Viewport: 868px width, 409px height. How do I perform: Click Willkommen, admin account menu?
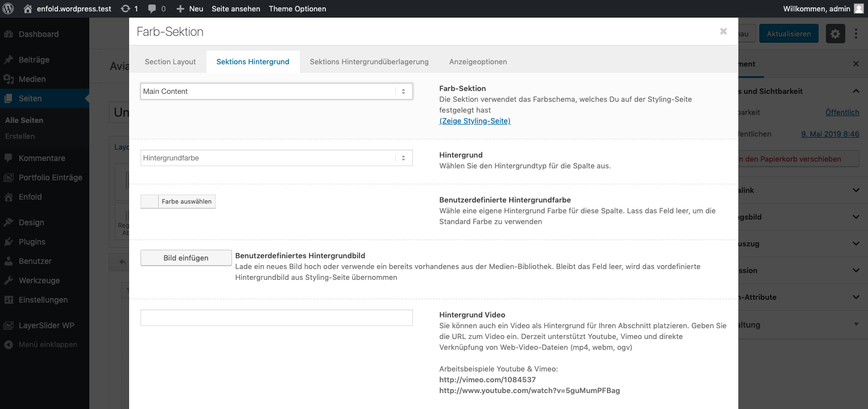[x=816, y=9]
